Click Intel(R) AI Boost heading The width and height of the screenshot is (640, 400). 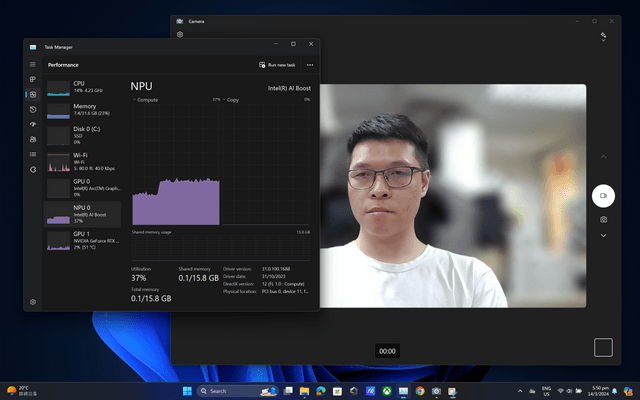[x=289, y=88]
